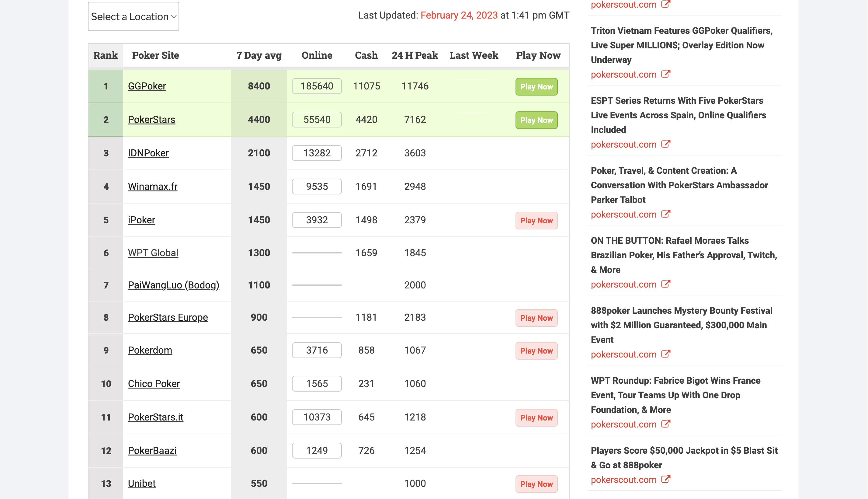Open external link icon under ESPT Series article
The height and width of the screenshot is (499, 868).
(665, 144)
